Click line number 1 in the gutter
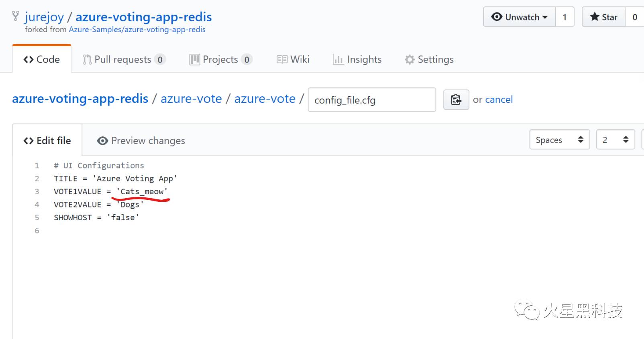 click(37, 165)
